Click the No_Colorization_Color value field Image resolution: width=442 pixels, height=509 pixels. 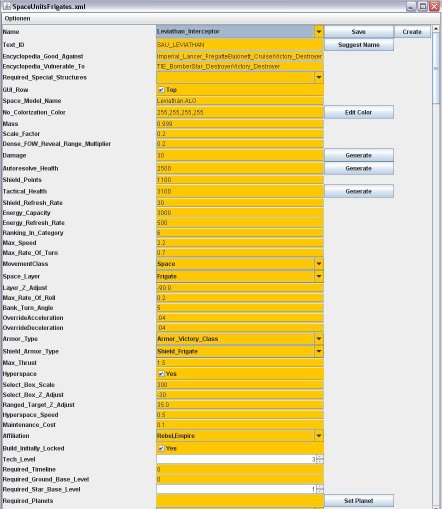pos(240,112)
